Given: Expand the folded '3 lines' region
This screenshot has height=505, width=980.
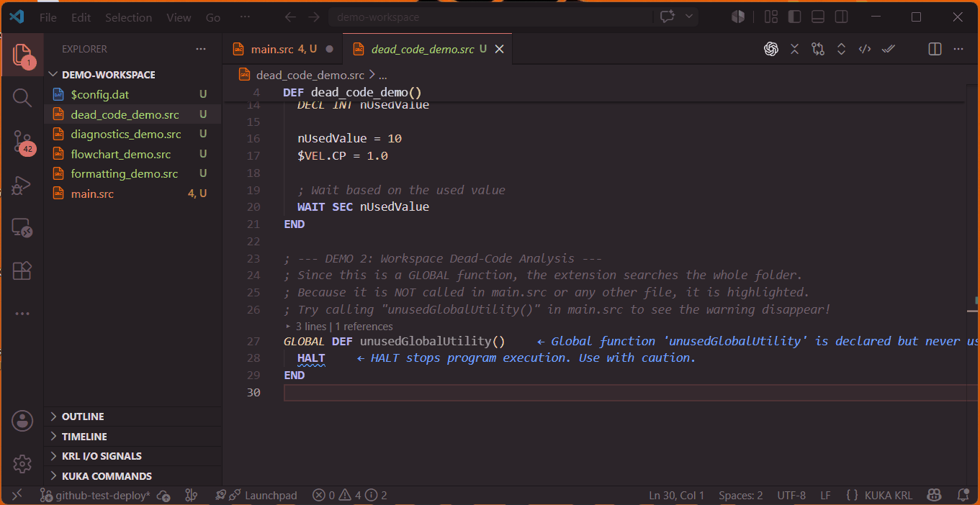Looking at the screenshot, I should tap(289, 326).
